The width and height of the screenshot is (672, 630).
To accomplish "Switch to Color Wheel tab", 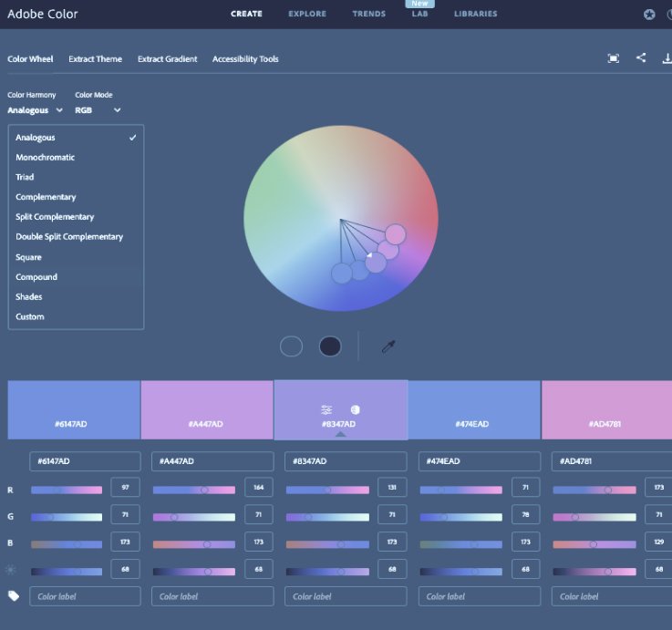I will tap(30, 59).
